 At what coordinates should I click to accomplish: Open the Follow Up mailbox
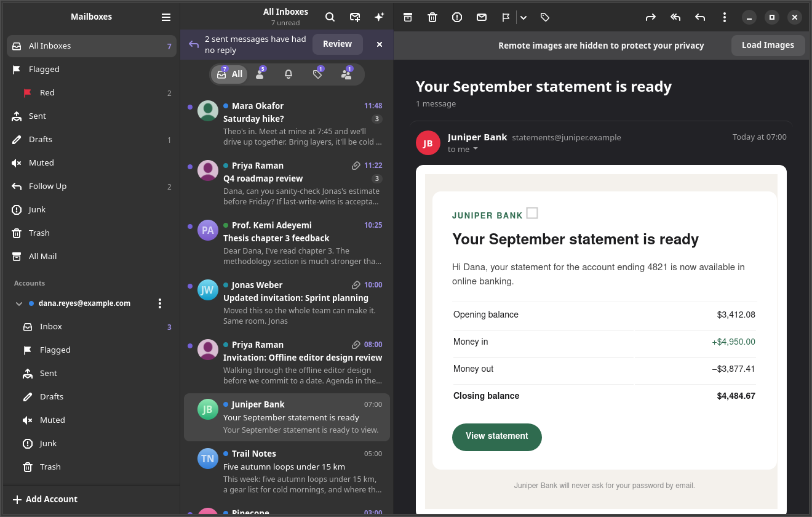coord(92,186)
